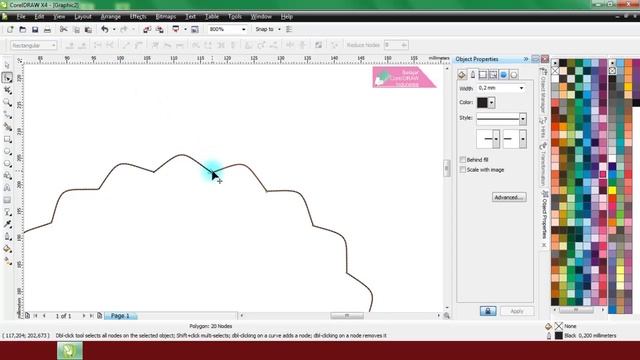
Task: Save the document via toolbar icon
Action: (35, 29)
